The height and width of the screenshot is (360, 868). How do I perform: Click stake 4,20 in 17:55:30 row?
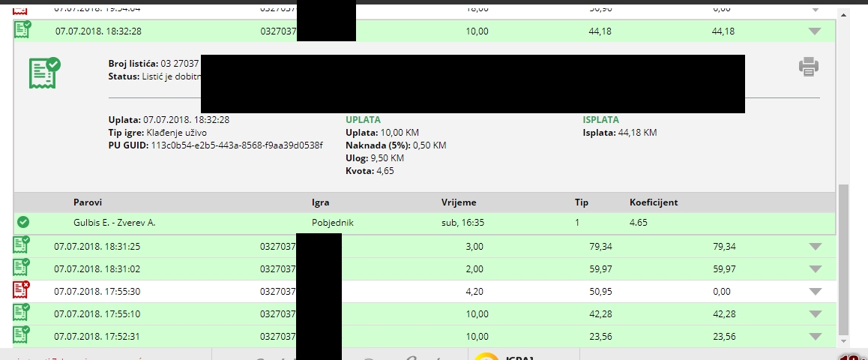click(474, 291)
